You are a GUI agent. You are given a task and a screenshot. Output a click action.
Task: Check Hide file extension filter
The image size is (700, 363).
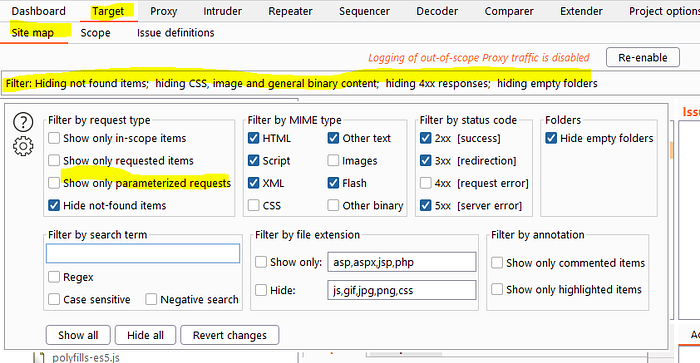click(261, 290)
